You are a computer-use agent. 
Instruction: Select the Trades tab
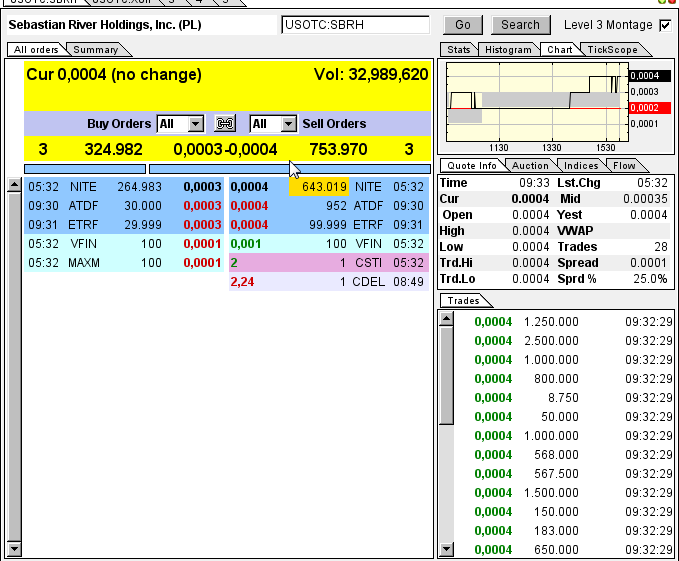coord(463,301)
